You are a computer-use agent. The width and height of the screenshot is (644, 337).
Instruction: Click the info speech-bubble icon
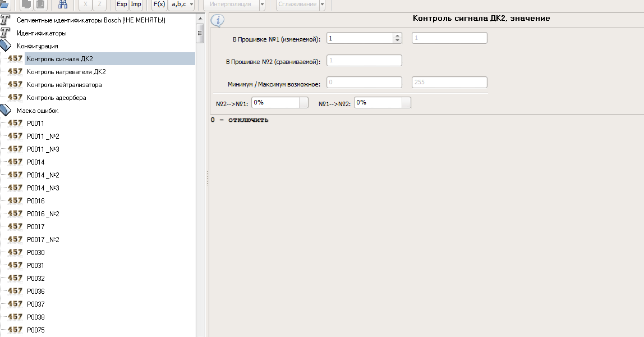coord(217,21)
